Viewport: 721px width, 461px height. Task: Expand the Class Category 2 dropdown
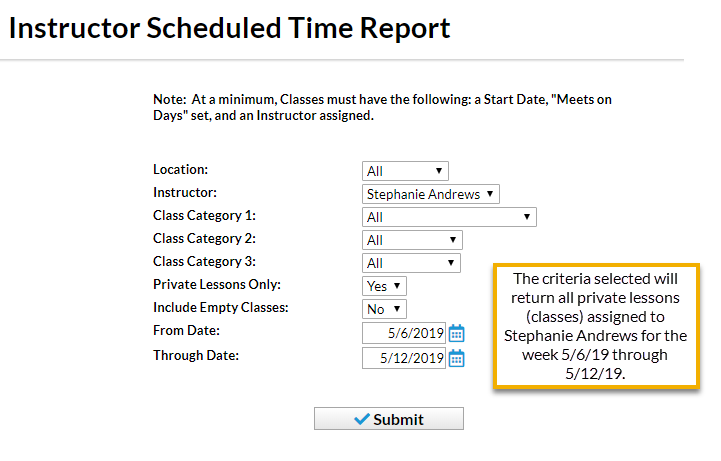(x=412, y=240)
